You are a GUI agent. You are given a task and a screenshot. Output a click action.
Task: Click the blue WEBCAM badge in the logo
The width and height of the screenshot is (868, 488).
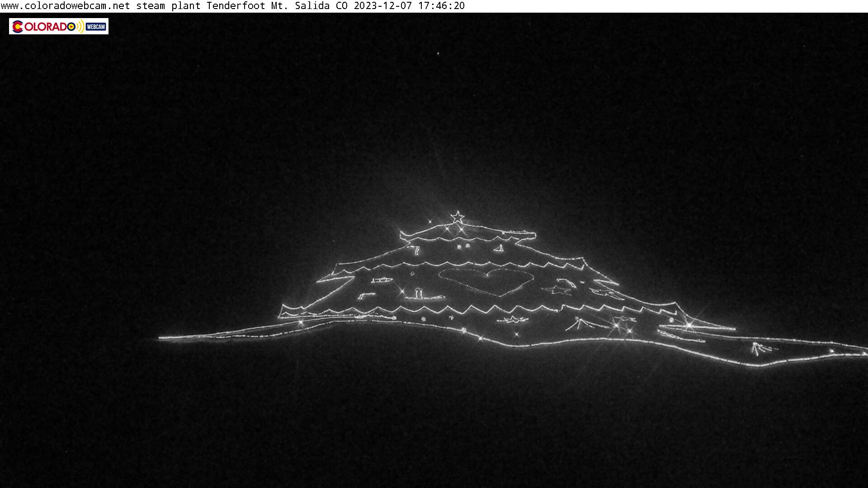coord(96,27)
